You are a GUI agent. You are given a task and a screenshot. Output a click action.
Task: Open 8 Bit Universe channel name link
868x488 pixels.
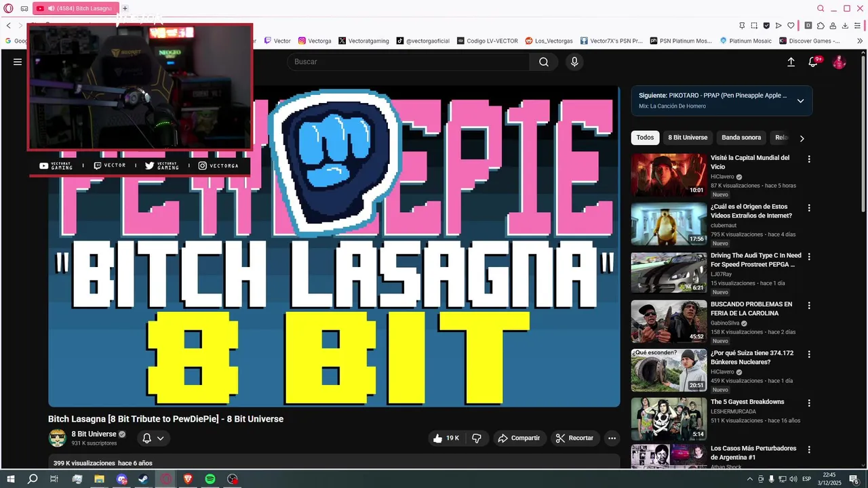coord(94,434)
